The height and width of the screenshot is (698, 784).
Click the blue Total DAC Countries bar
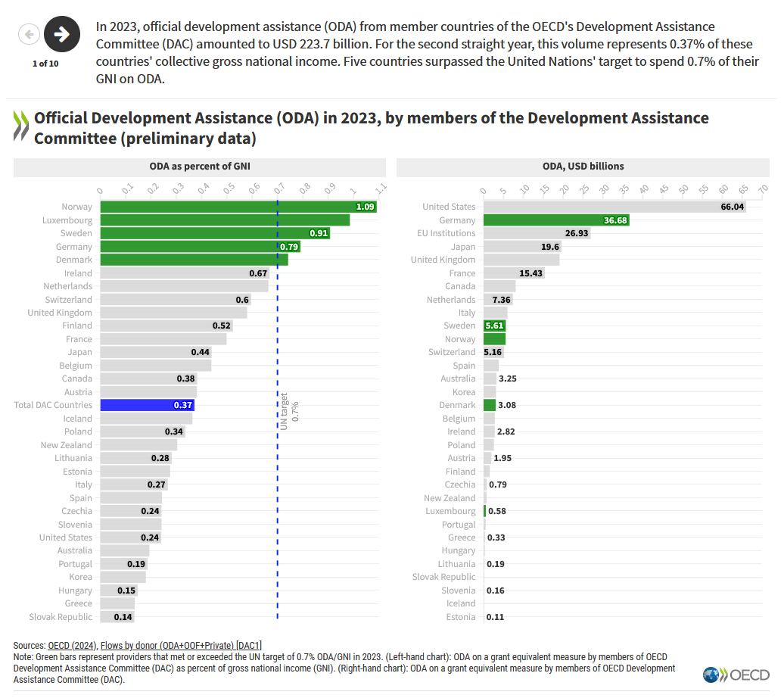(x=148, y=405)
